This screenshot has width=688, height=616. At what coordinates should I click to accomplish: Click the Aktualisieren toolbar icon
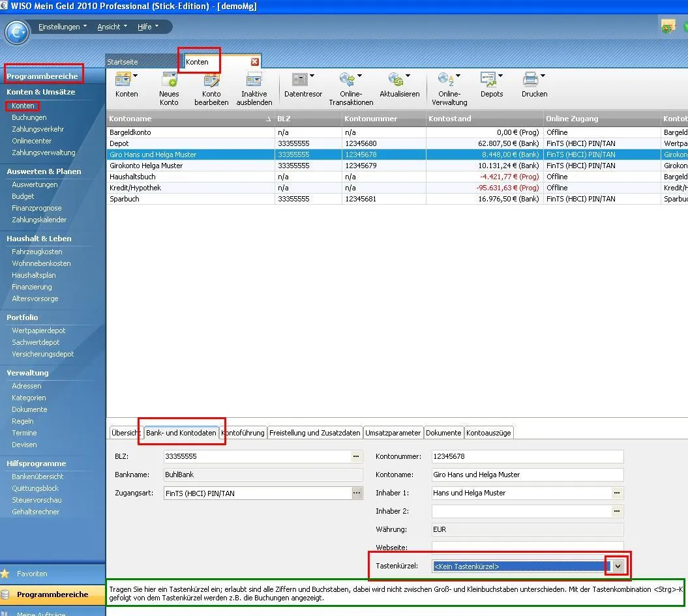coord(396,80)
